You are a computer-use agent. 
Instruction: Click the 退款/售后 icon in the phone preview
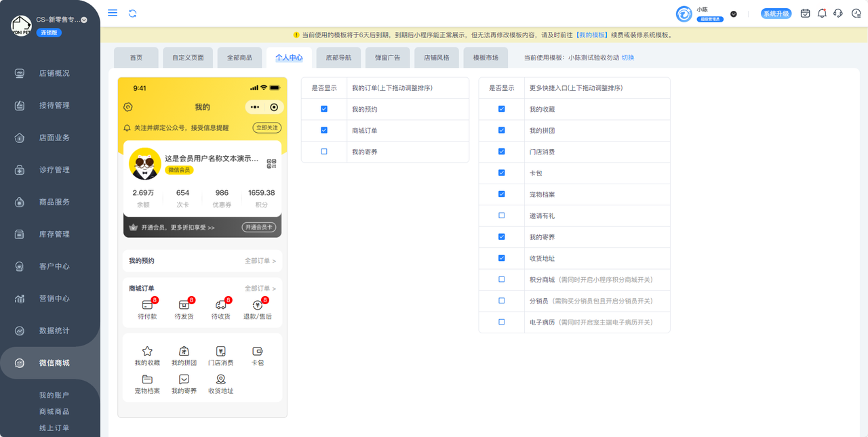pyautogui.click(x=257, y=306)
